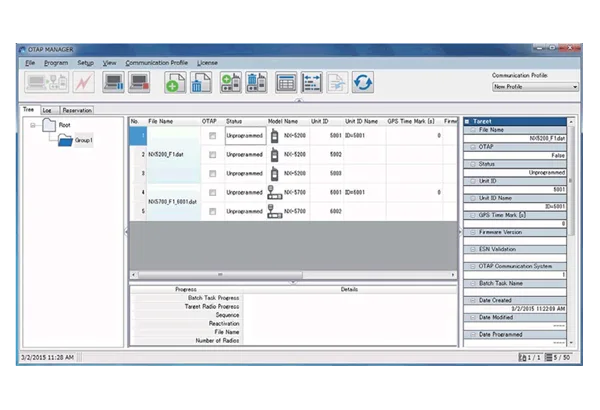
Task: Select the Group1 tree item
Action: point(83,140)
